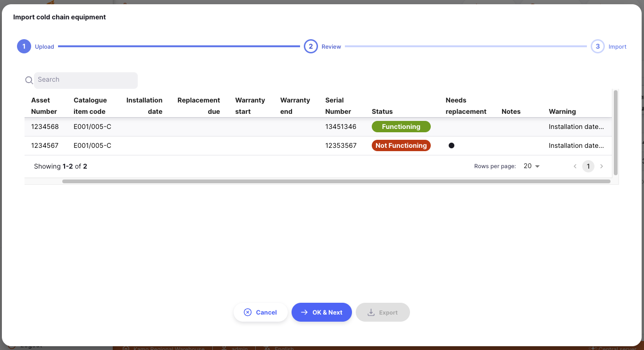Click catalogue code in row 1234567
Screen dimensions: 644x350
(92, 145)
